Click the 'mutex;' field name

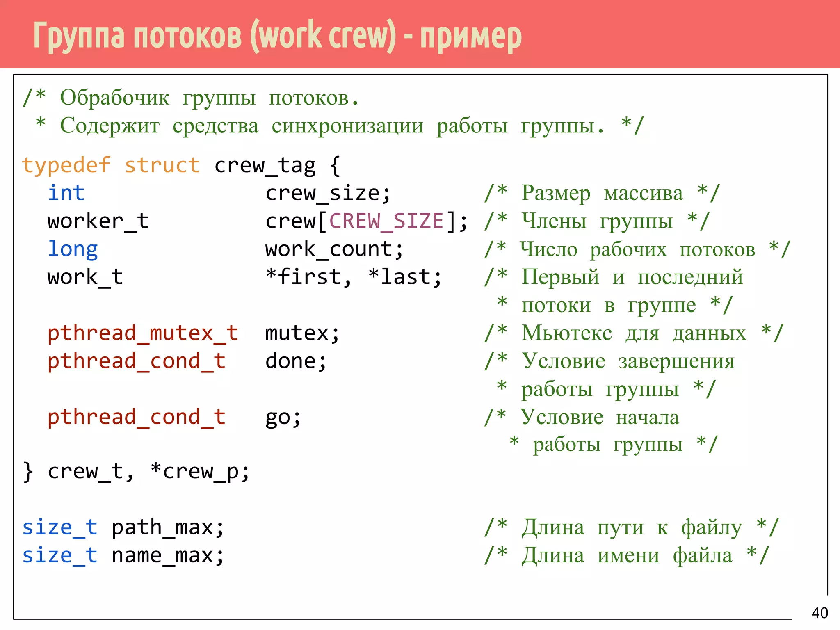tap(303, 333)
